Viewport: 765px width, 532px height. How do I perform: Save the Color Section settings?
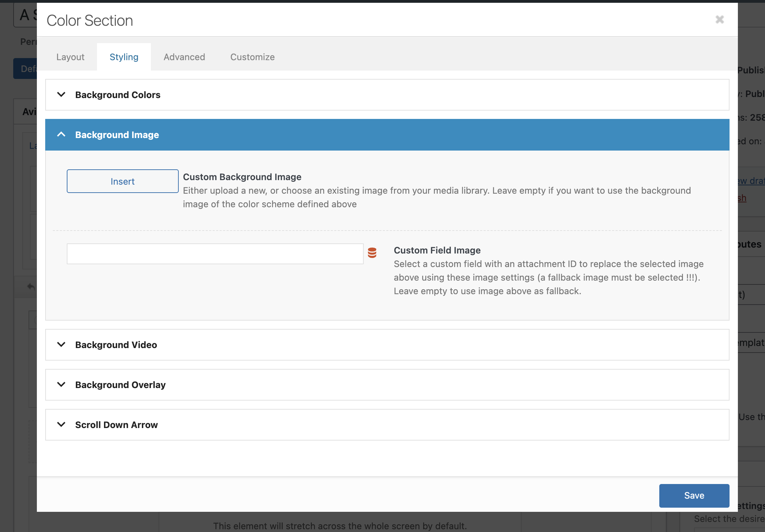tap(694, 495)
